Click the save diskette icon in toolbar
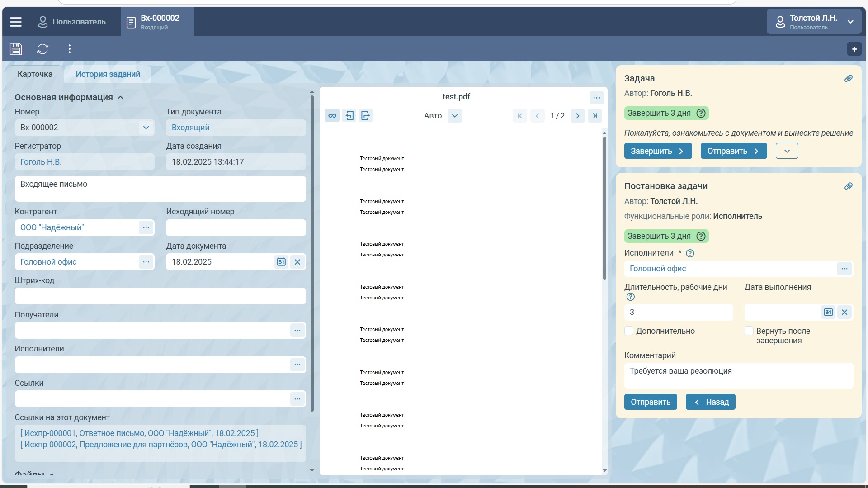Viewport: 868px width, 488px height. point(16,49)
